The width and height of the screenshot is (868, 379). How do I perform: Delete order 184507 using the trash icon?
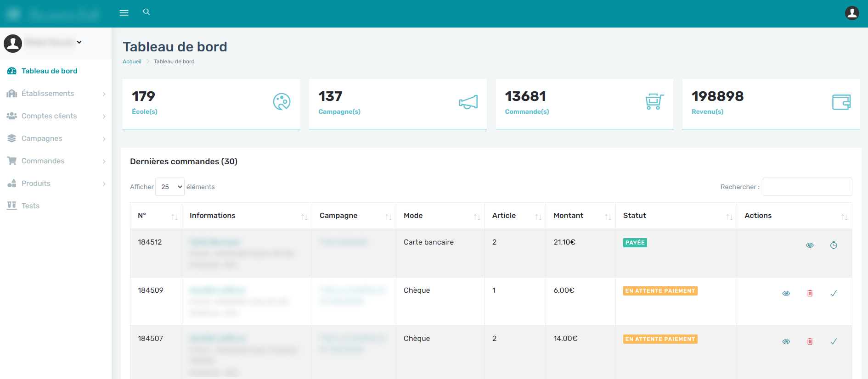click(810, 341)
